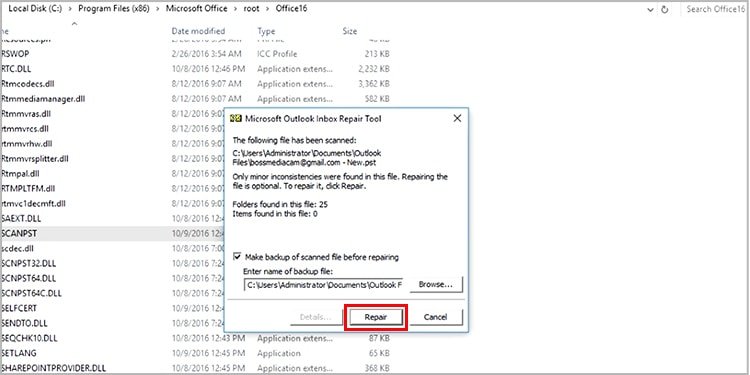Select the SHAREPOINTPROVIDER.DLL file
Screen dimensions: 750x375
pos(53,368)
